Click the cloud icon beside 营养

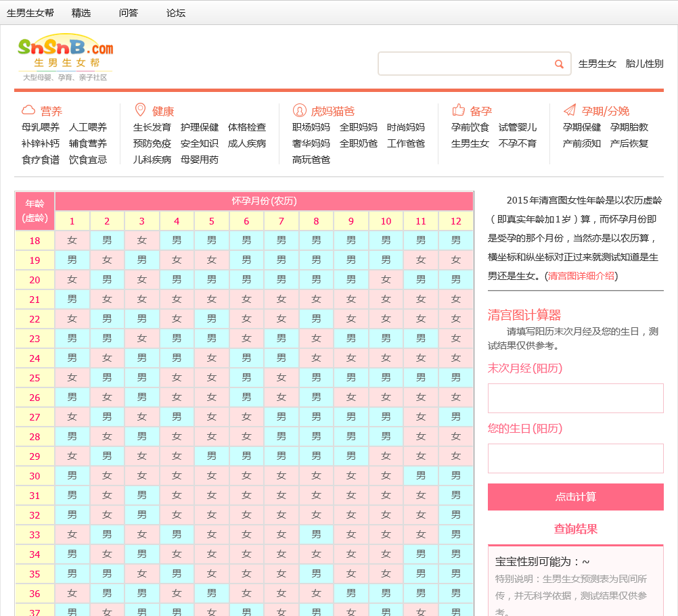[28, 110]
